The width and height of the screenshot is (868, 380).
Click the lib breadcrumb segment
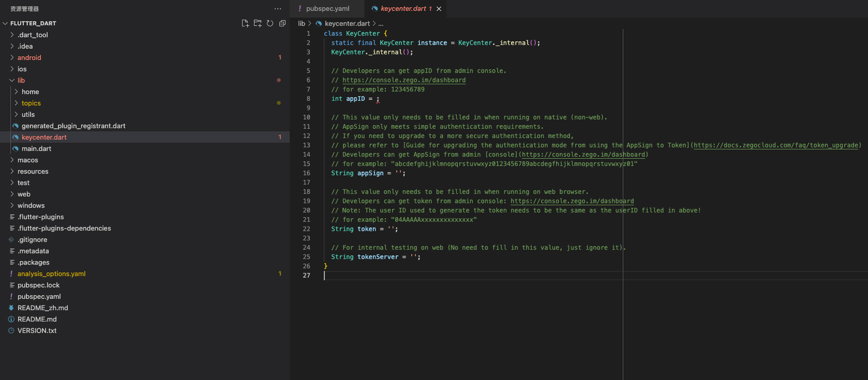tap(302, 24)
